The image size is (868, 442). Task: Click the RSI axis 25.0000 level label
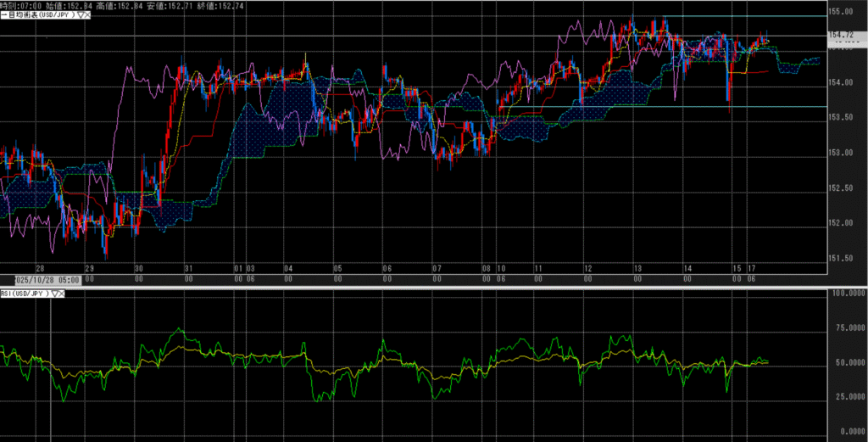[x=844, y=397]
